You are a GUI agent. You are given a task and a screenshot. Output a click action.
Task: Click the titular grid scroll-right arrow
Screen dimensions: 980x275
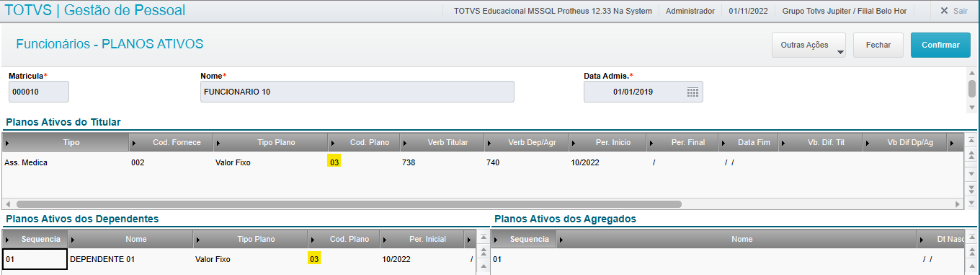[x=958, y=204]
